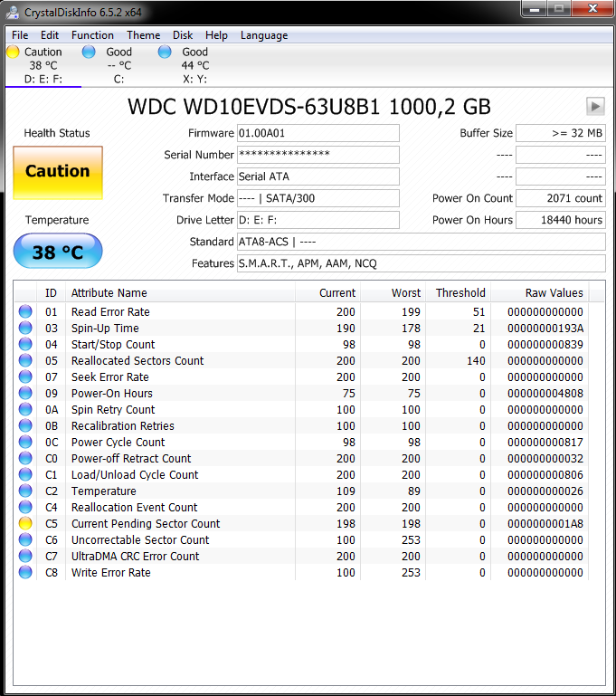Click status orb for Spin-Up Time
The width and height of the screenshot is (616, 696).
click(x=25, y=328)
